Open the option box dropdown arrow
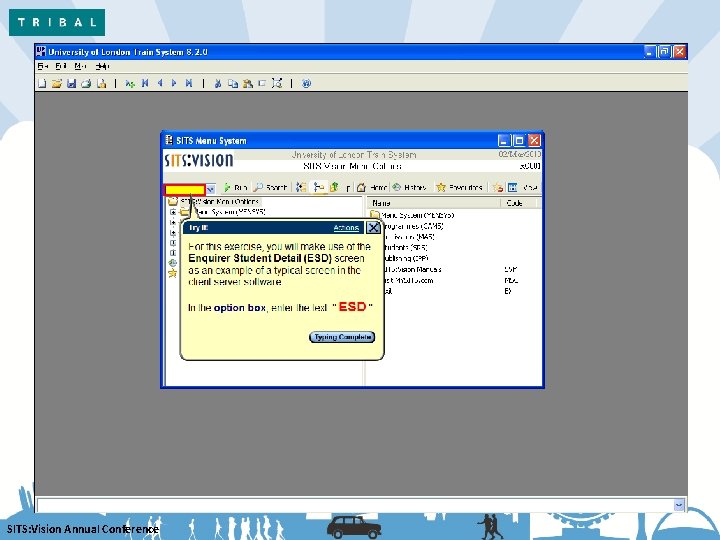This screenshot has width=720, height=540. pos(210,189)
